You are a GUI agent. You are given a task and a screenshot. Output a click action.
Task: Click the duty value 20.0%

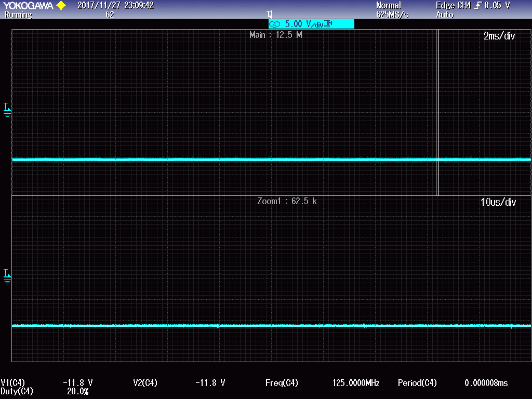(x=78, y=391)
